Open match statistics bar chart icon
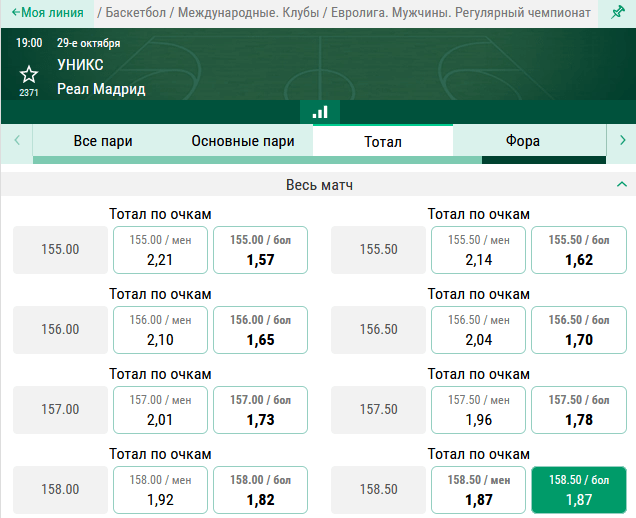Image resolution: width=636 pixels, height=518 pixels. pos(320,112)
